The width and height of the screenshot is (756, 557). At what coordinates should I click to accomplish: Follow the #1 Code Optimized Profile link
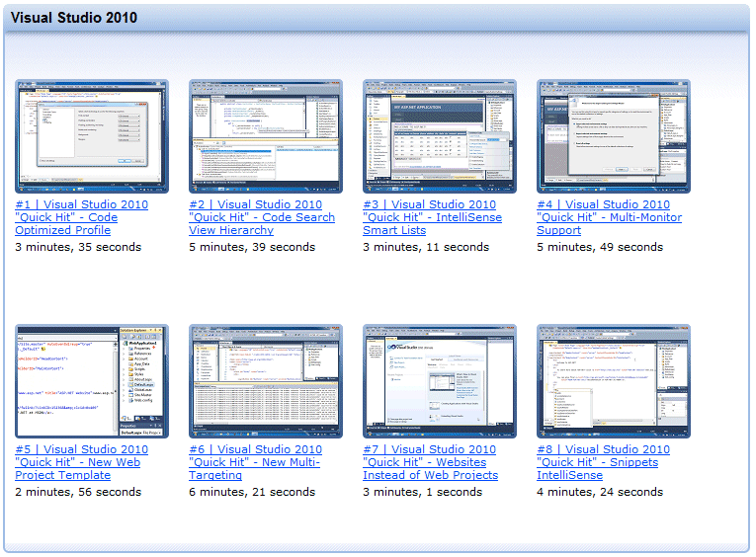point(81,217)
